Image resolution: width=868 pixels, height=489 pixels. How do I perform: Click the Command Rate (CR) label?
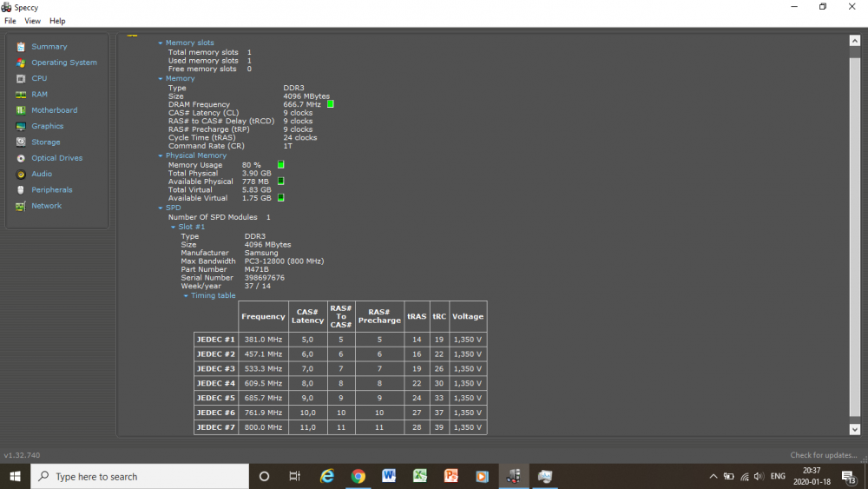[x=207, y=146]
